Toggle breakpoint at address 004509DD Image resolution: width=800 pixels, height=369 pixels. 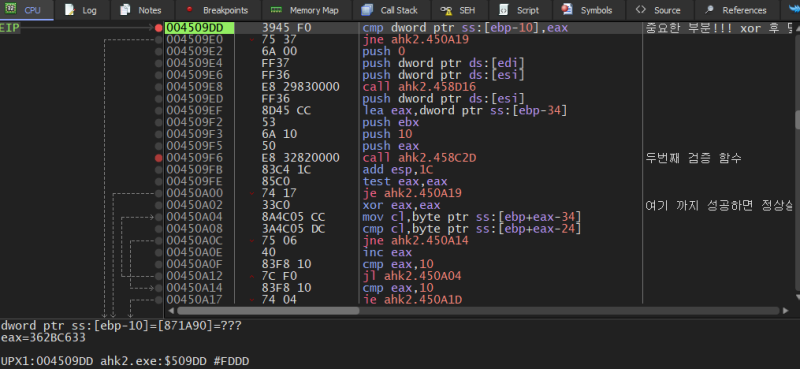coord(159,28)
